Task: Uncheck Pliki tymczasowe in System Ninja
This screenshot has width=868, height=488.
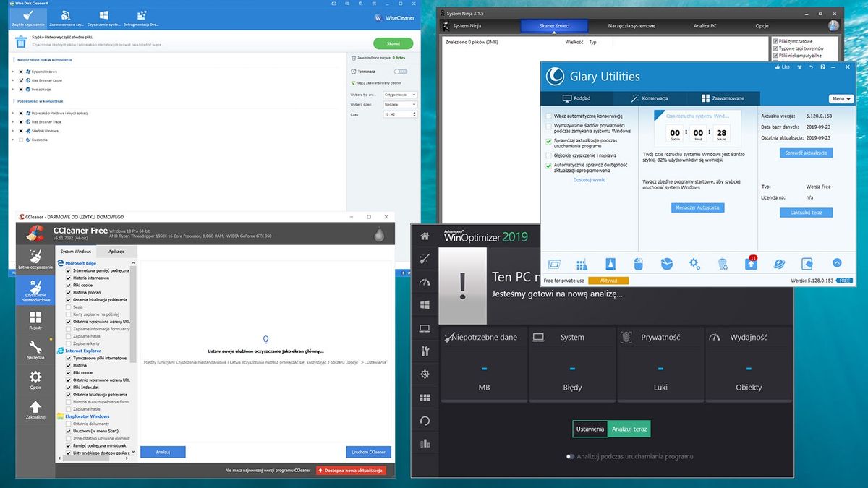Action: 775,41
